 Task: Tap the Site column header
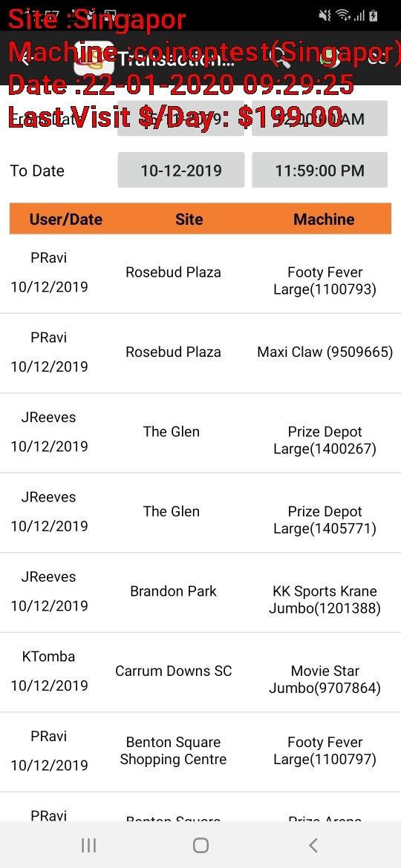(189, 219)
